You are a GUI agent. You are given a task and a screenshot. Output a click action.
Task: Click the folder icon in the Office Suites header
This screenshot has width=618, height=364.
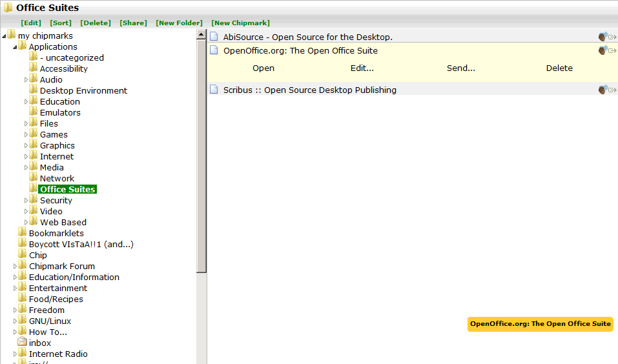pyautogui.click(x=8, y=7)
